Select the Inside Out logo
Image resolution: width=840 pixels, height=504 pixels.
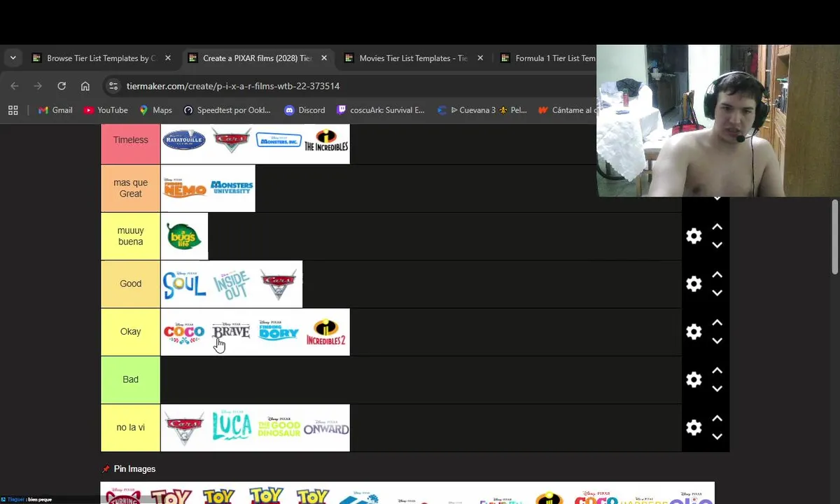(232, 284)
